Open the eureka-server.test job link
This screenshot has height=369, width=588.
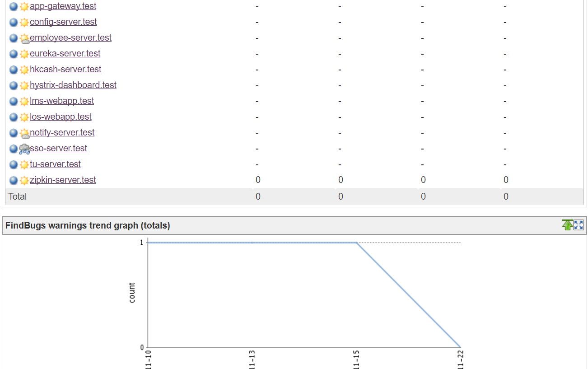click(65, 54)
